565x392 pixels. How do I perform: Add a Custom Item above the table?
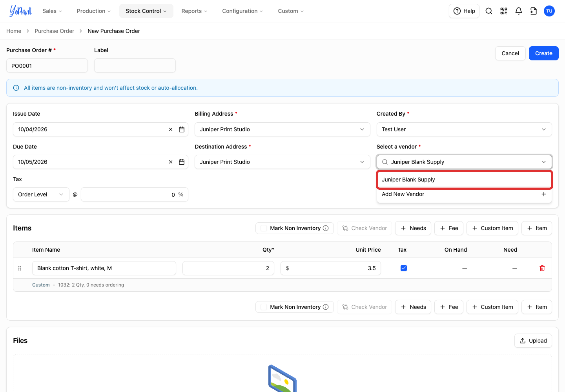[492, 228]
